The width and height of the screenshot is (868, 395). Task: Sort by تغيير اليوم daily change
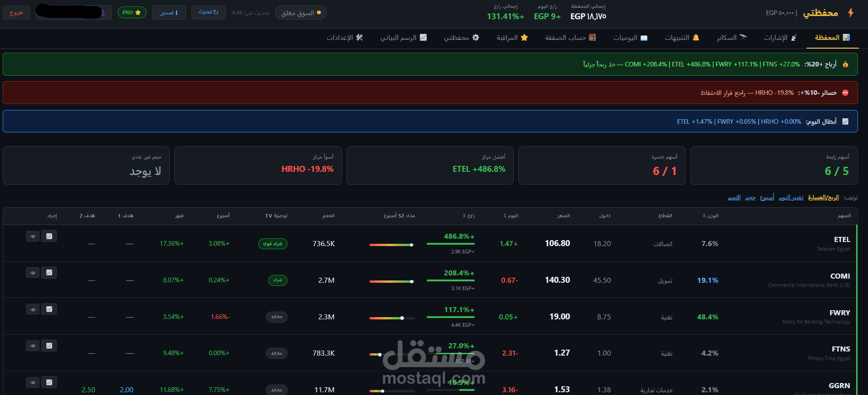pyautogui.click(x=791, y=197)
